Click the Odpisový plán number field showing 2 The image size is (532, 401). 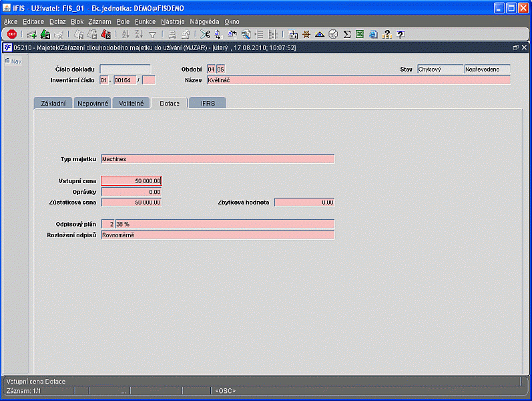tap(108, 225)
